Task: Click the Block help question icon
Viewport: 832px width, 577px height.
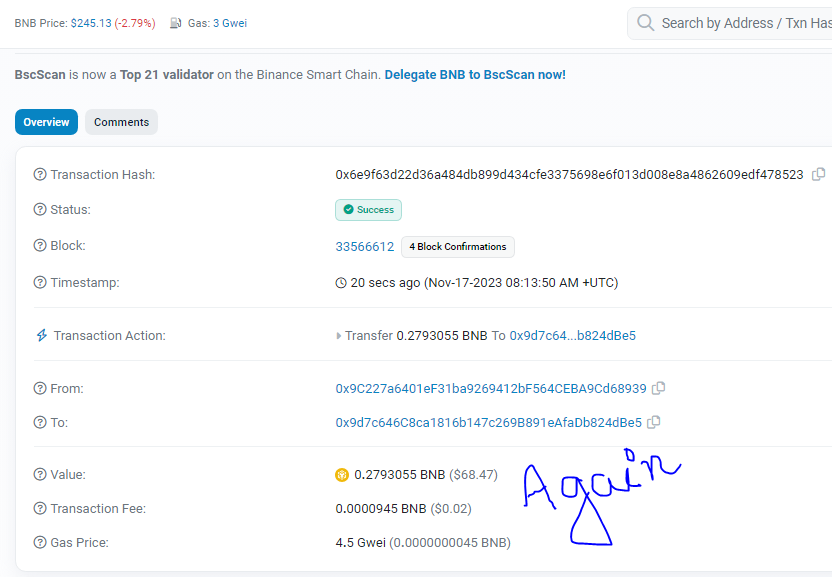Action: [x=40, y=246]
